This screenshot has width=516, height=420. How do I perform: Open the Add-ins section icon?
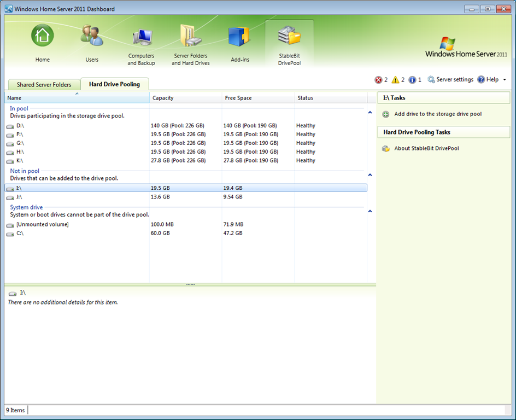pyautogui.click(x=239, y=36)
